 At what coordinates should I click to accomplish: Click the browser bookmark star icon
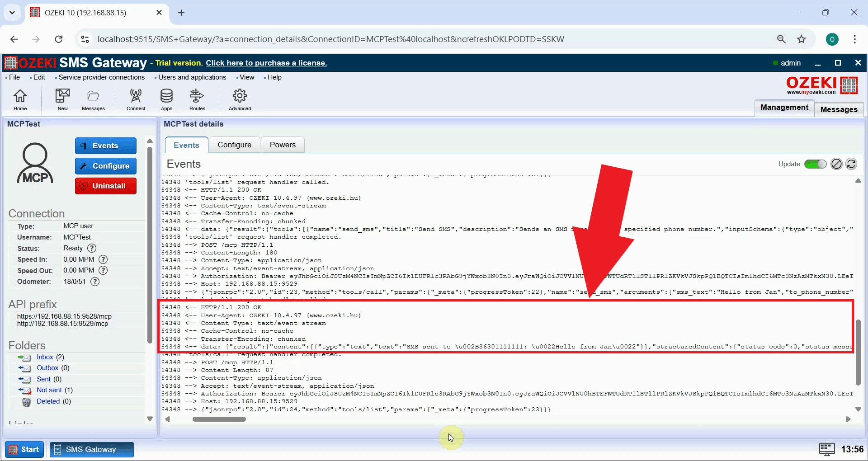(802, 39)
